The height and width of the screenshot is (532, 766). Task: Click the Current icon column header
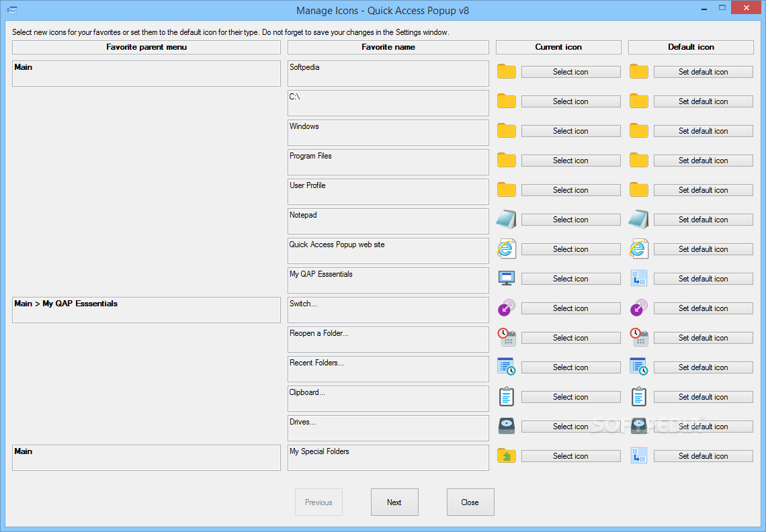(x=558, y=47)
